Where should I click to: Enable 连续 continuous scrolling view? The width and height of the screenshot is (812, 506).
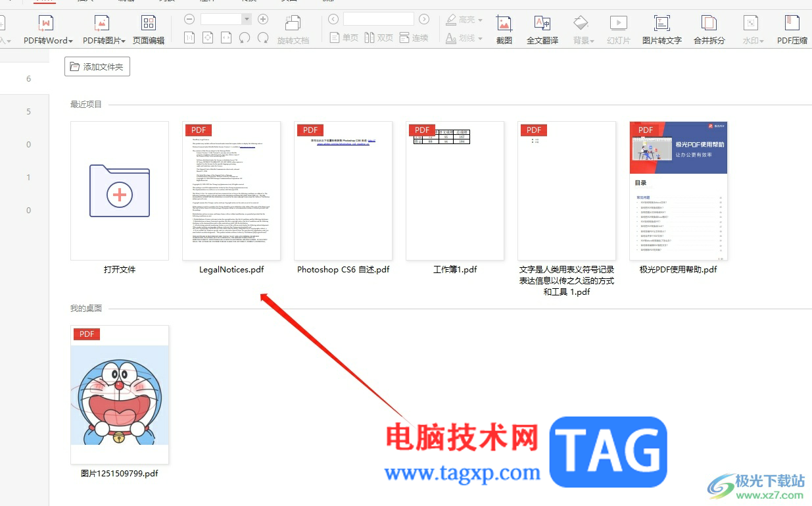tap(414, 38)
